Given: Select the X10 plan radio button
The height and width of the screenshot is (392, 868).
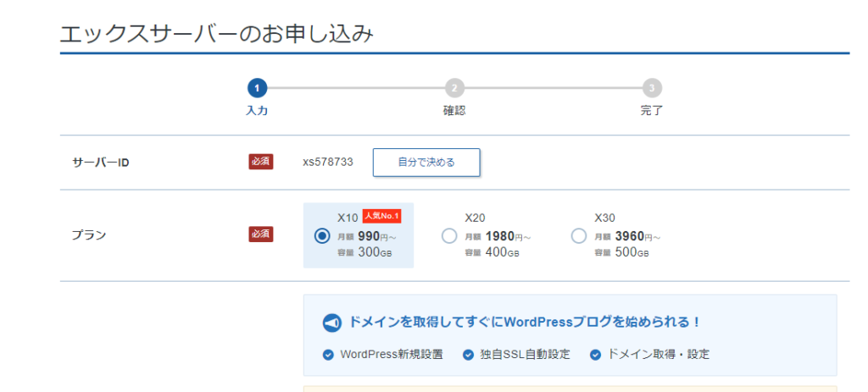Looking at the screenshot, I should click(x=321, y=236).
